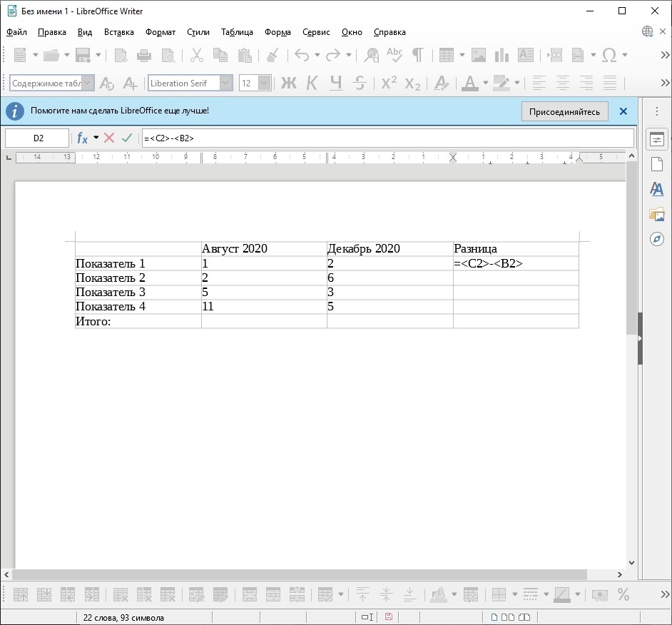Image resolution: width=672 pixels, height=625 pixels.
Task: Click the Присоединяйтесь button
Action: tap(564, 112)
